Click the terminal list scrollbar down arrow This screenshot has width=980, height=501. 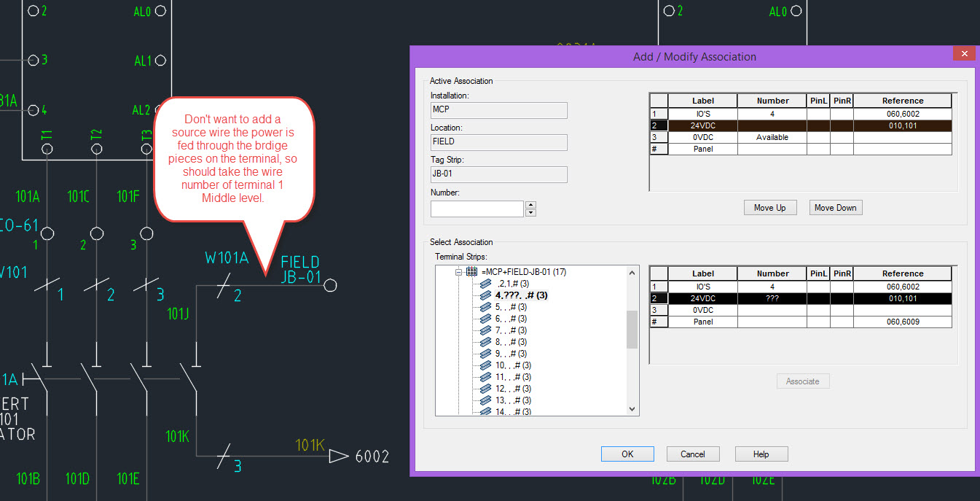pos(631,409)
